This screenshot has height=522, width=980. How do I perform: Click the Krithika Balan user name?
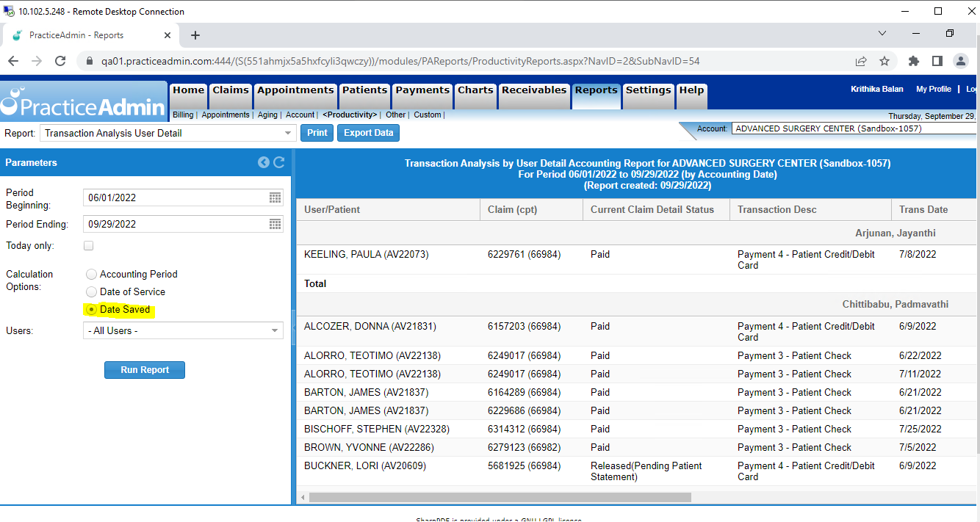(877, 89)
